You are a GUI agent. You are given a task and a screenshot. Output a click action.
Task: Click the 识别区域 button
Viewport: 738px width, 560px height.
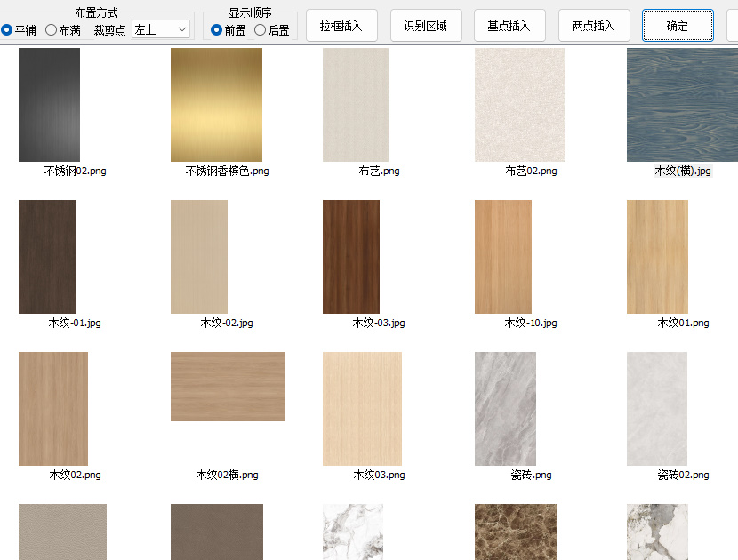click(x=426, y=26)
